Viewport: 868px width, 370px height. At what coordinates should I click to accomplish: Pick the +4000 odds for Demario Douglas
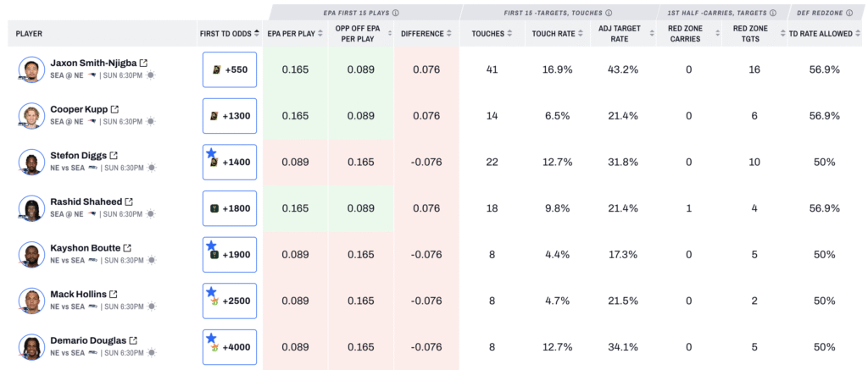229,347
